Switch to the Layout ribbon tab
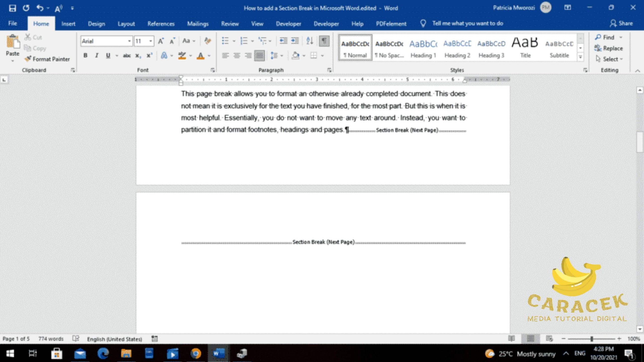The image size is (644, 362). 126,24
